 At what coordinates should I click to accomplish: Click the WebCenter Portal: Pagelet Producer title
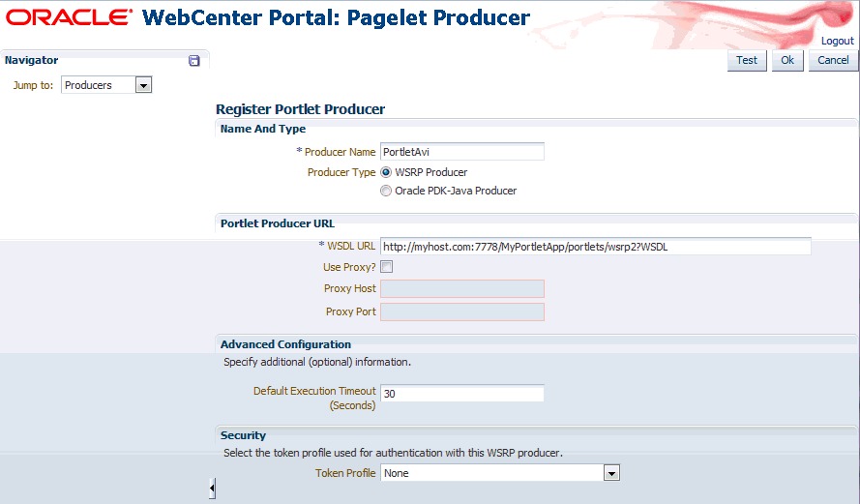pyautogui.click(x=336, y=18)
